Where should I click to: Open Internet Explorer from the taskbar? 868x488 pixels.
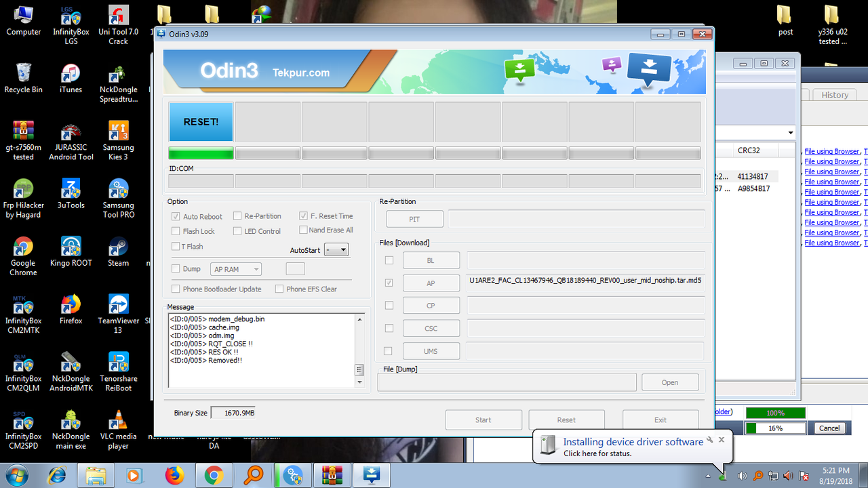pos(57,475)
